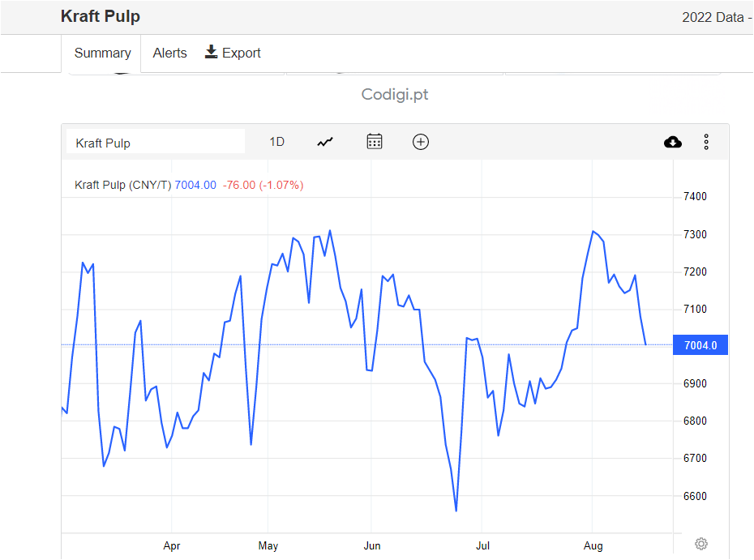Switch to the Summary tab

pyautogui.click(x=102, y=53)
